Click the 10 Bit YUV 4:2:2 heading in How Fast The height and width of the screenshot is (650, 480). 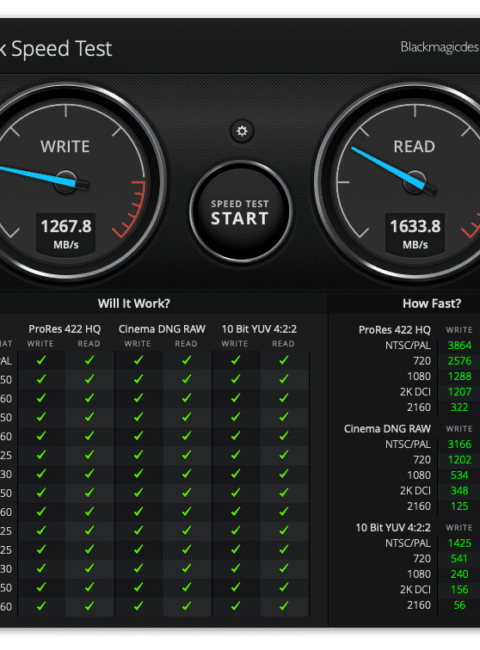(393, 528)
